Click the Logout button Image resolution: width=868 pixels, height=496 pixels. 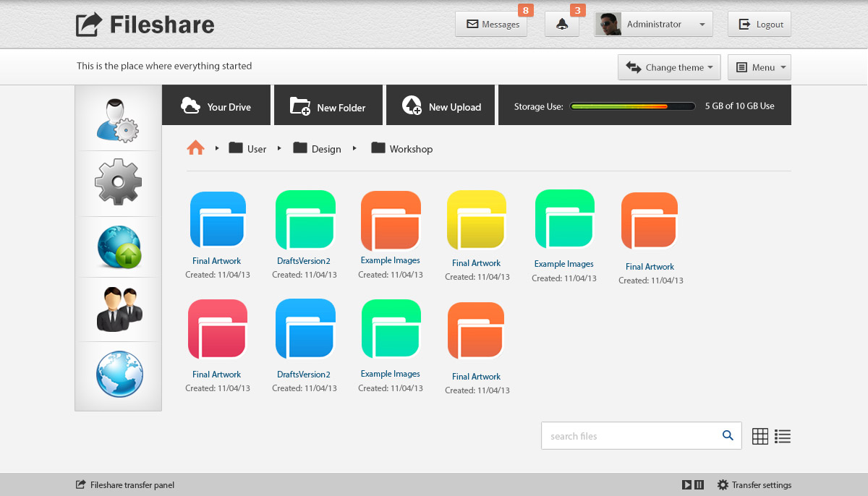759,24
